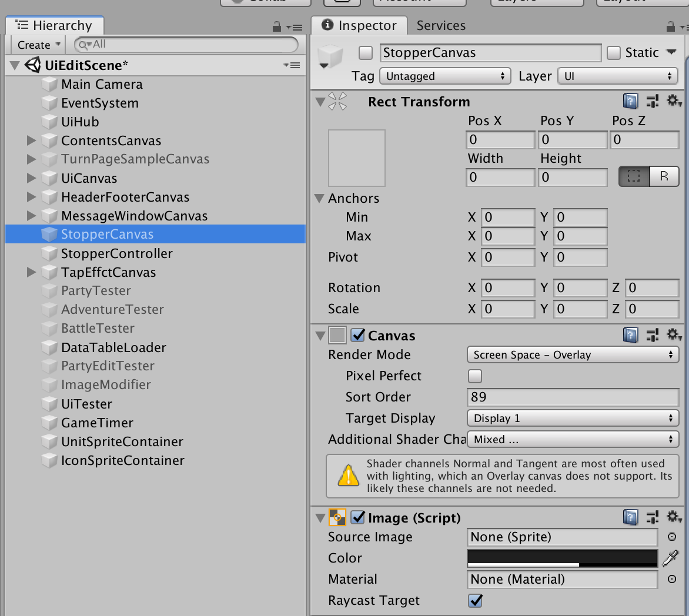Toggle the Static checkbox

(x=614, y=53)
